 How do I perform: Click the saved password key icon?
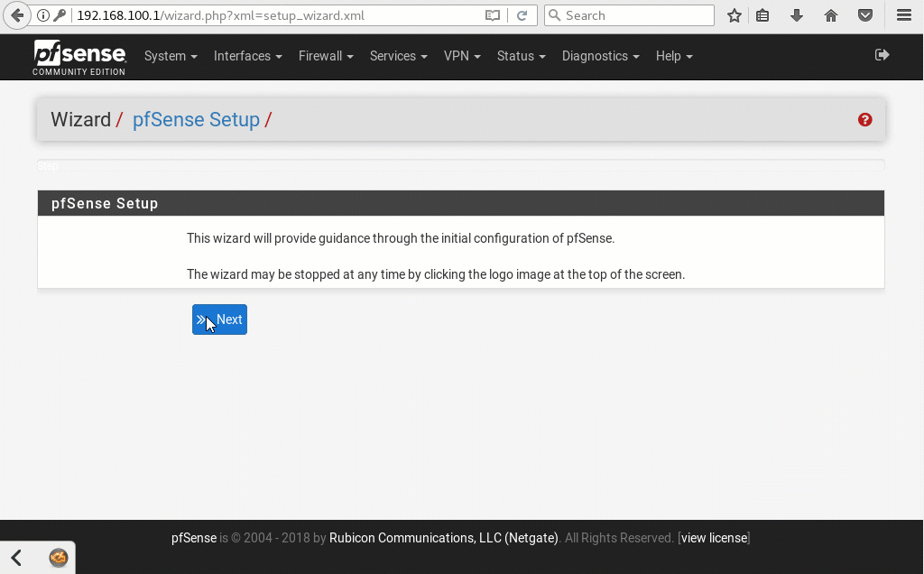pos(60,15)
